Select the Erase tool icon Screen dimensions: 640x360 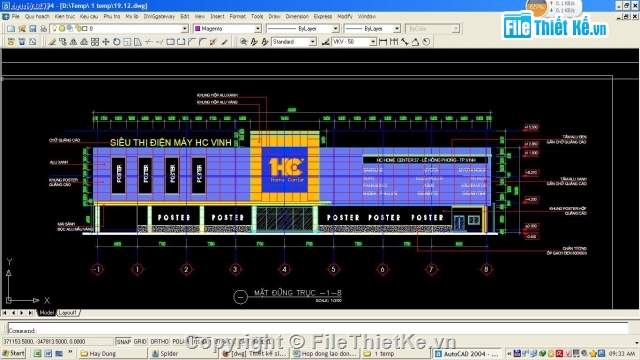click(52, 42)
